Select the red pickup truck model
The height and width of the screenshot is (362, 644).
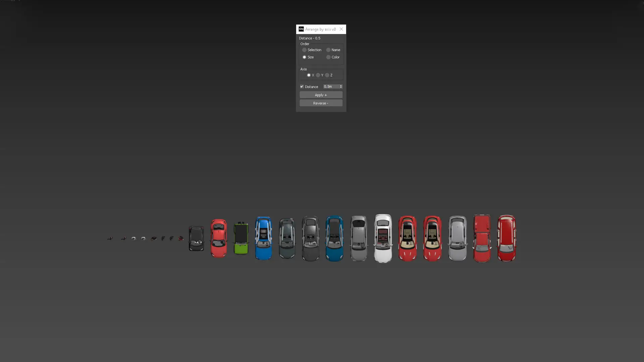(482, 238)
